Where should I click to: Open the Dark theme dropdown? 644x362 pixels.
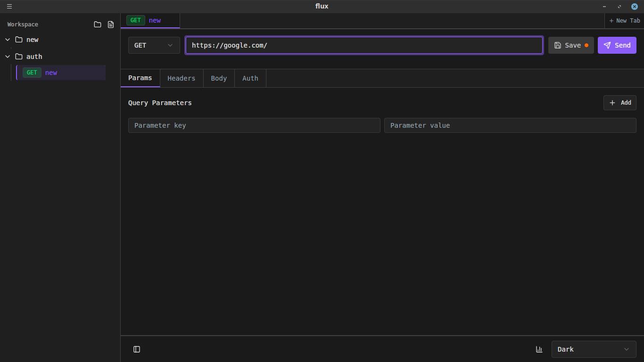(593, 349)
